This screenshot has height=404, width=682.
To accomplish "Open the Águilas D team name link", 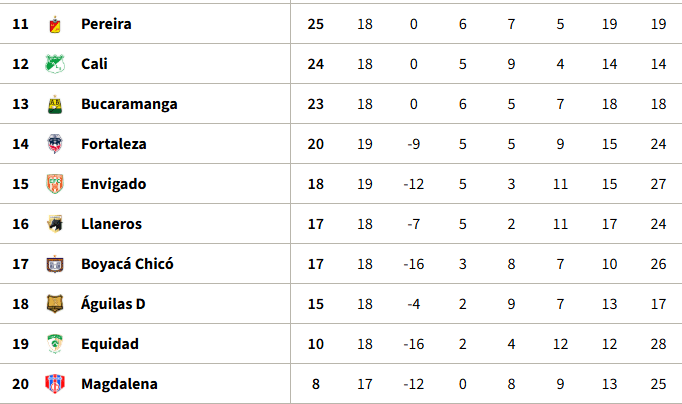I will tap(113, 304).
